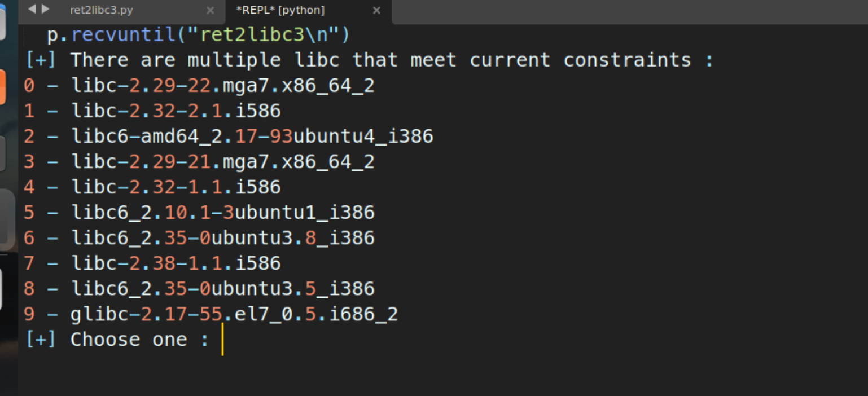Switch to the *REPL* [python] tab

(x=280, y=10)
